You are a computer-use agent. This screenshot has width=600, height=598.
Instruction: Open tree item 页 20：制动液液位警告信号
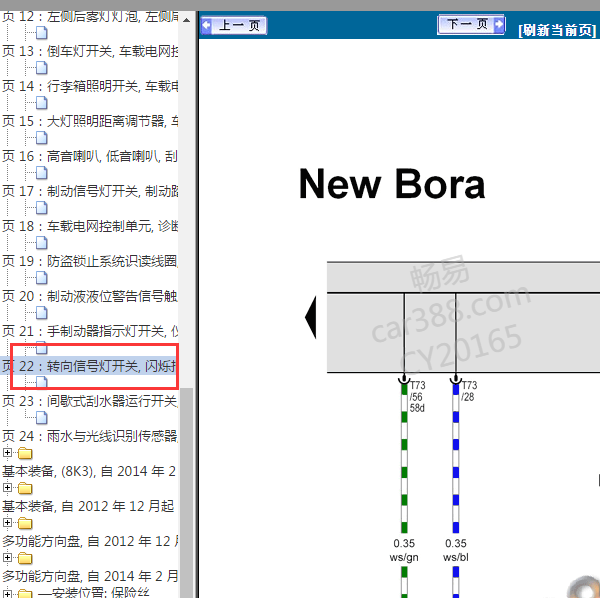[90, 296]
